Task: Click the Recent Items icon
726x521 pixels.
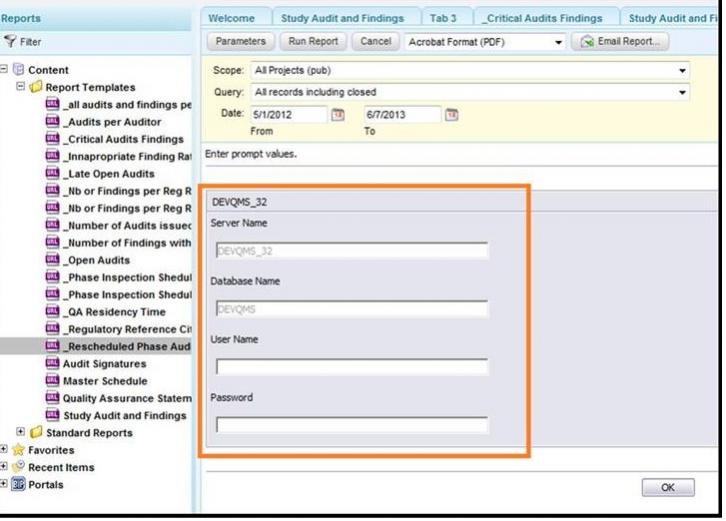Action: coord(19,466)
